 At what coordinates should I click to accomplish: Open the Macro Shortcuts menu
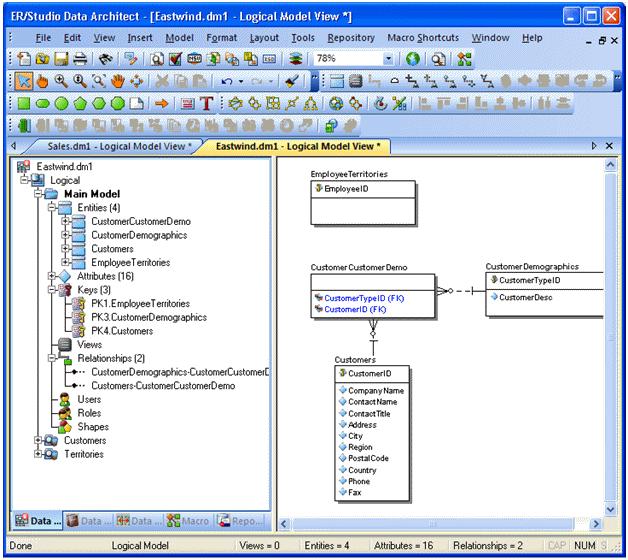tap(423, 38)
